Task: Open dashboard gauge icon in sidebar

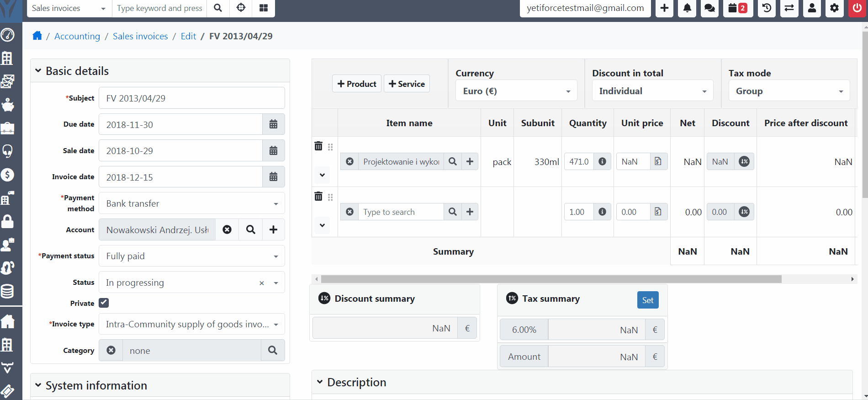Action: (8, 35)
